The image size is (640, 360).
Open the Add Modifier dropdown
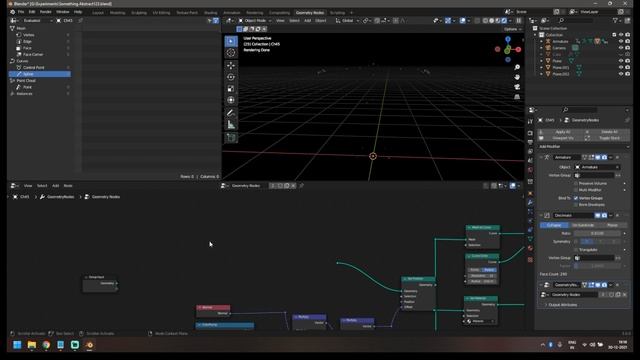click(584, 147)
